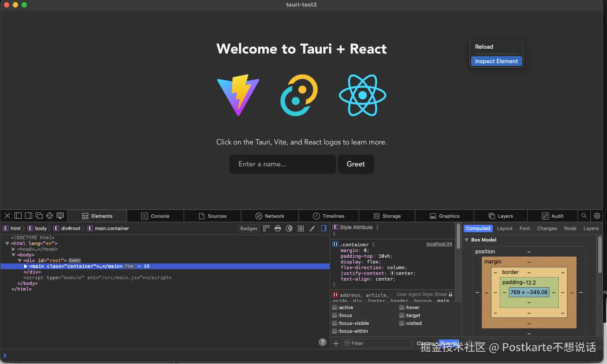
Task: Enable the :target pseudo-class checkbox
Action: click(x=402, y=315)
